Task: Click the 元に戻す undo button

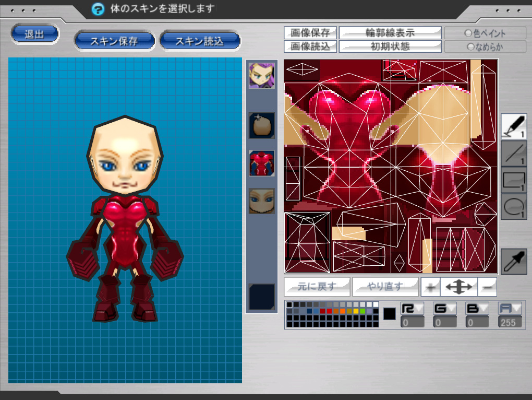Action: point(317,287)
